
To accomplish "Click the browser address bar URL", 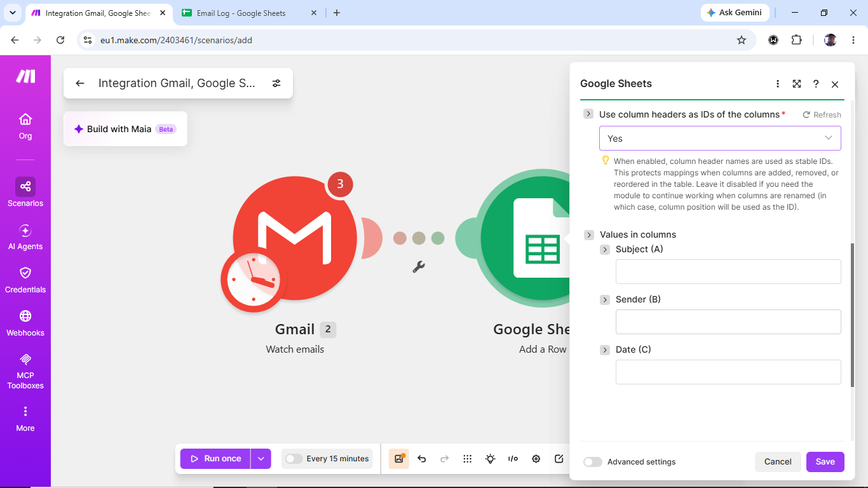I will coord(176,40).
